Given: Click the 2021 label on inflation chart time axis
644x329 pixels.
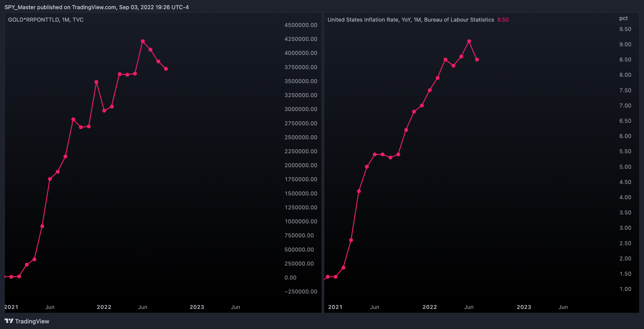Looking at the screenshot, I should 335,307.
